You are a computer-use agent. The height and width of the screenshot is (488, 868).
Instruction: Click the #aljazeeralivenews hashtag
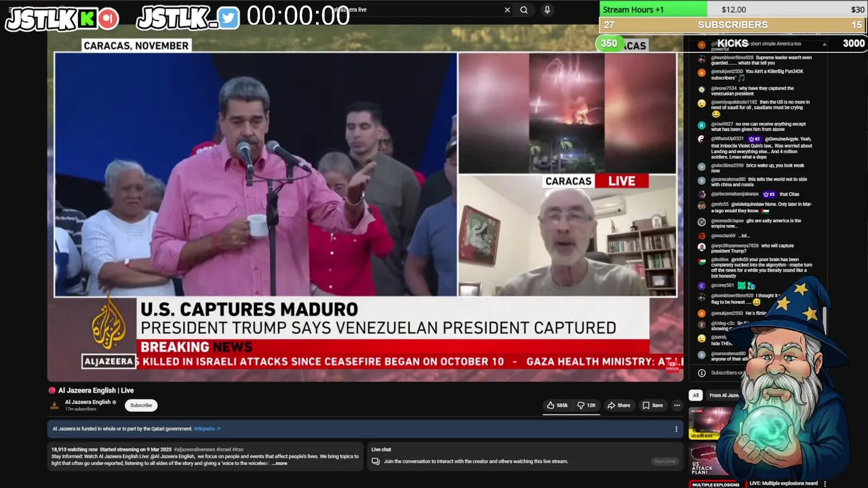point(194,449)
